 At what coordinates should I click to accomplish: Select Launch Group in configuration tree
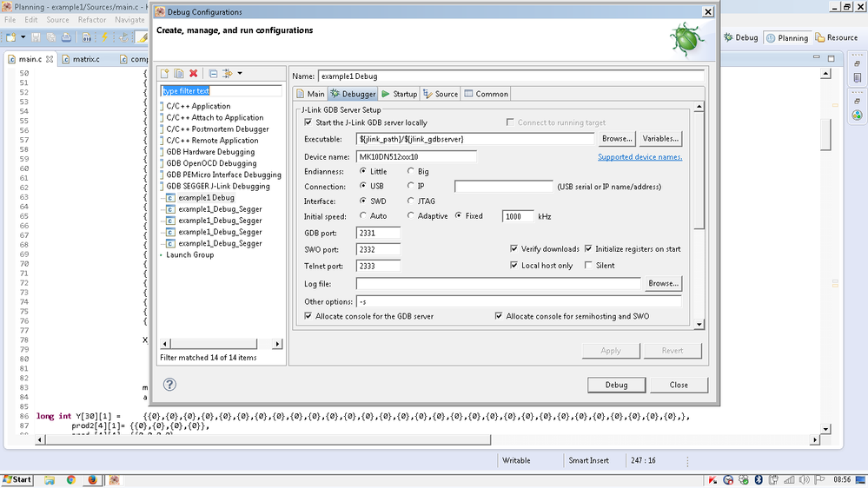190,255
